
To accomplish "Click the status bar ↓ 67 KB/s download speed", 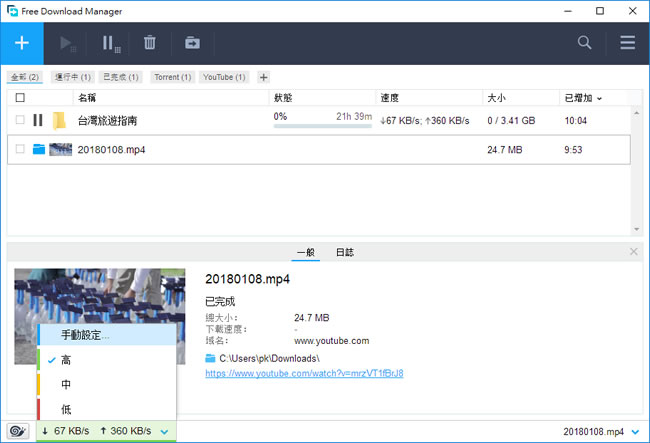I will tap(65, 431).
